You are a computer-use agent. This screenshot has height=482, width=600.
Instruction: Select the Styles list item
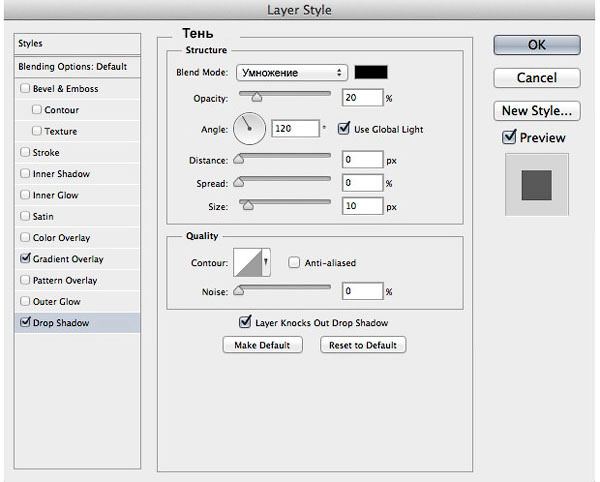77,44
